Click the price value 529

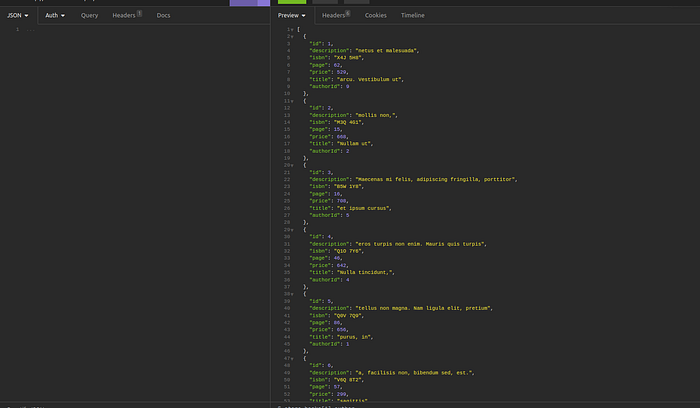(x=342, y=72)
